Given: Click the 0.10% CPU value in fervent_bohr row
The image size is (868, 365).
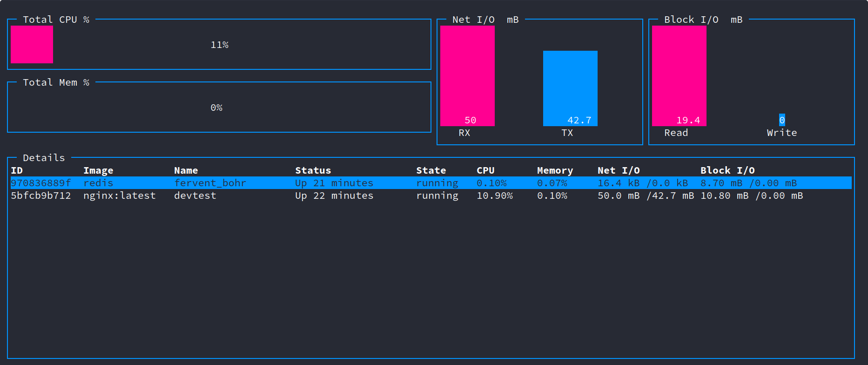Looking at the screenshot, I should [491, 183].
